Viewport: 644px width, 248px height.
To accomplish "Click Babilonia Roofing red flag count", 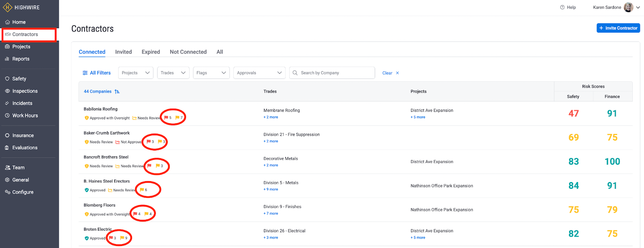I will click(x=168, y=118).
